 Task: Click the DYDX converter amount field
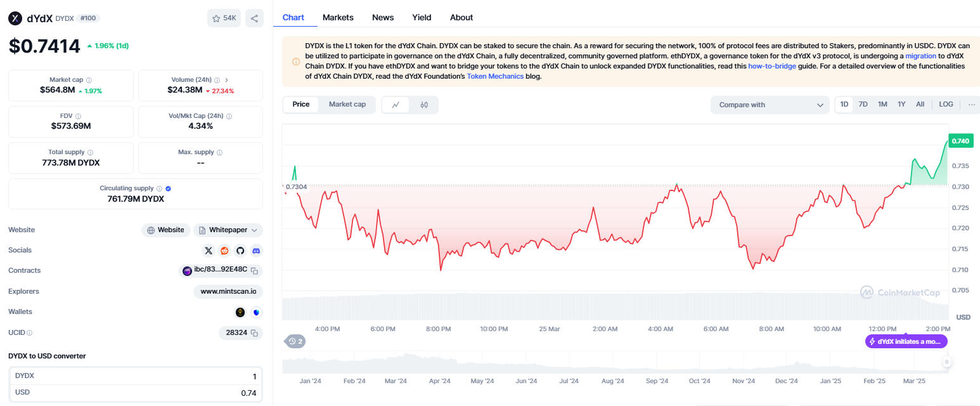tap(134, 376)
